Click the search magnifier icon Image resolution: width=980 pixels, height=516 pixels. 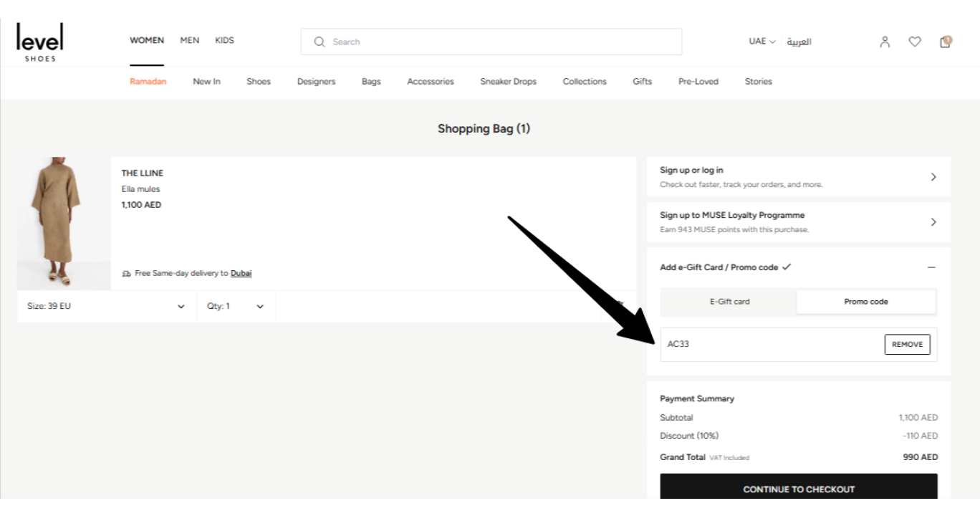point(320,42)
